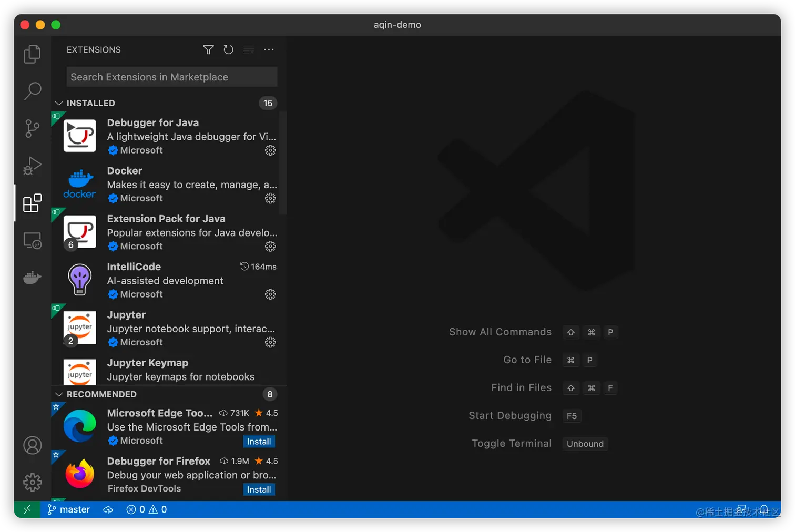Click the macOS green fullscreen button
Screen dimensions: 795x532
click(x=56, y=25)
